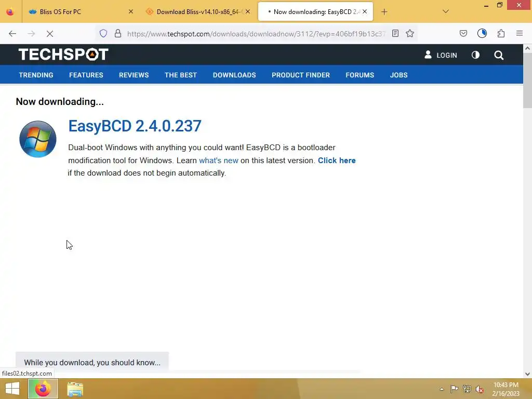This screenshot has width=532, height=399.
Task: Open the extensions puzzle icon
Action: click(x=501, y=33)
